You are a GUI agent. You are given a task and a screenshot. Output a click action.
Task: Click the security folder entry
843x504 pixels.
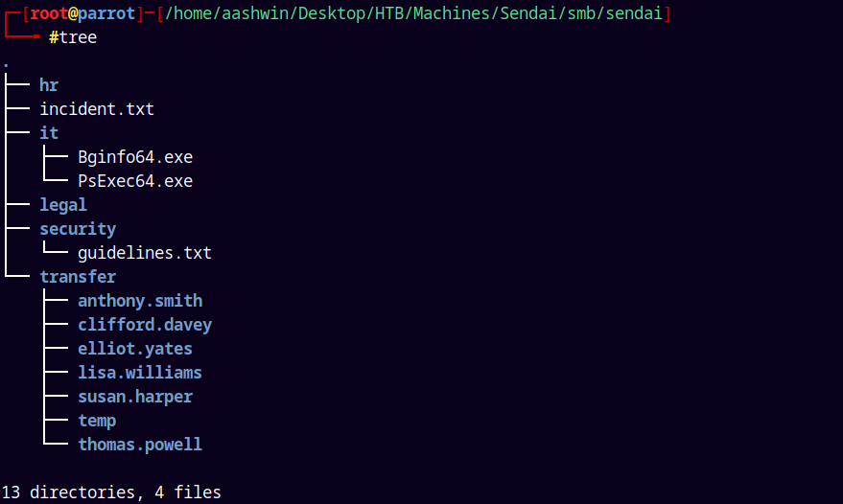pos(78,229)
